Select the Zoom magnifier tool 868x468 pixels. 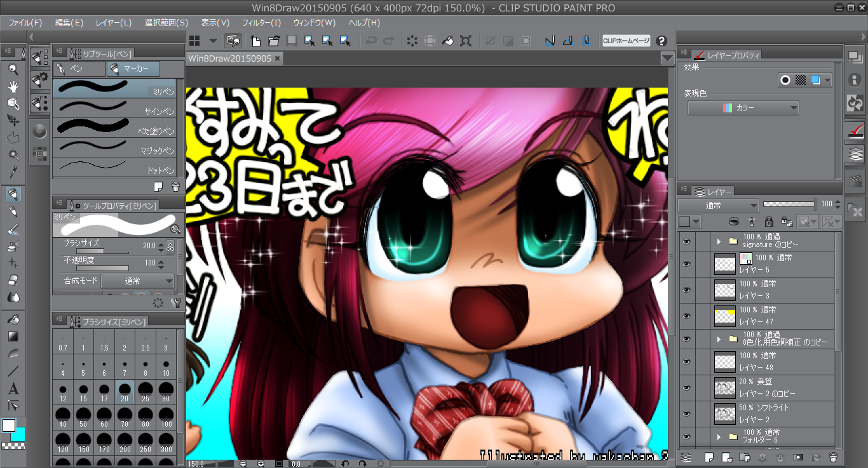[13, 70]
